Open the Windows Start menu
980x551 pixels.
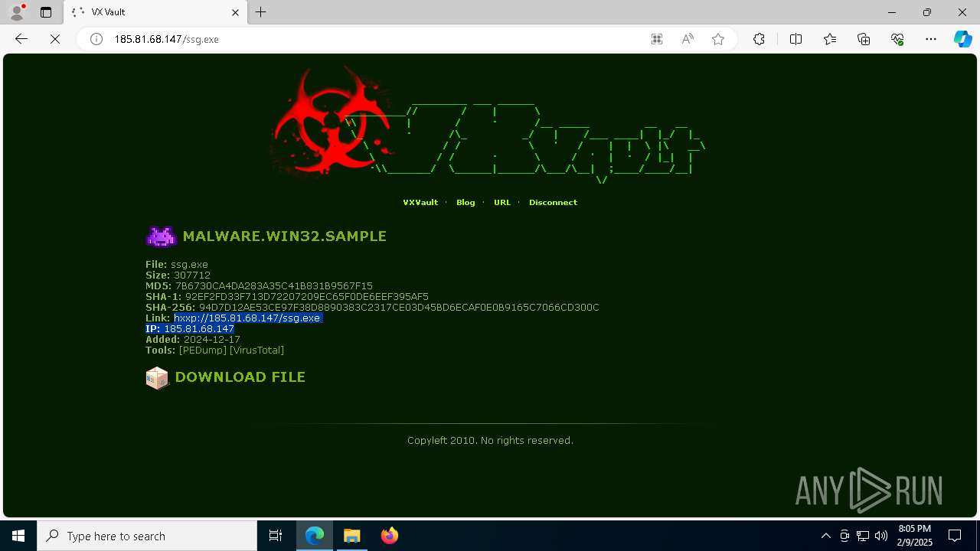(18, 536)
